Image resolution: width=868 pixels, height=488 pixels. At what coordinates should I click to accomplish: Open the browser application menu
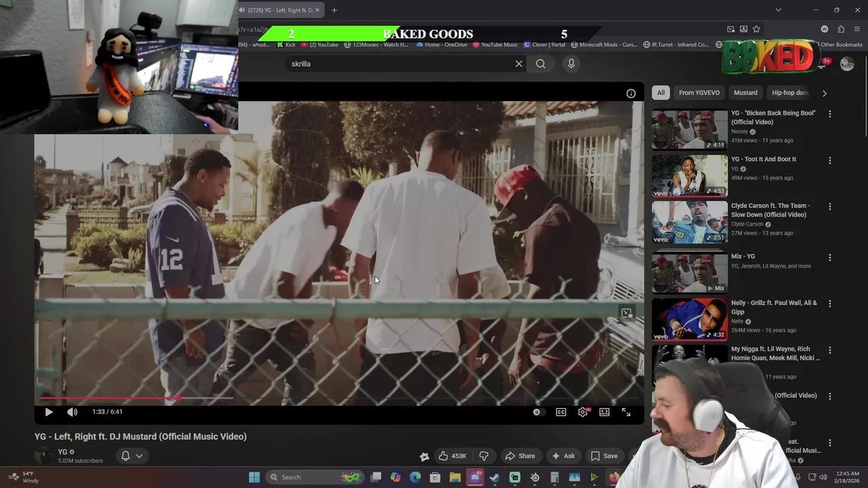click(x=857, y=29)
